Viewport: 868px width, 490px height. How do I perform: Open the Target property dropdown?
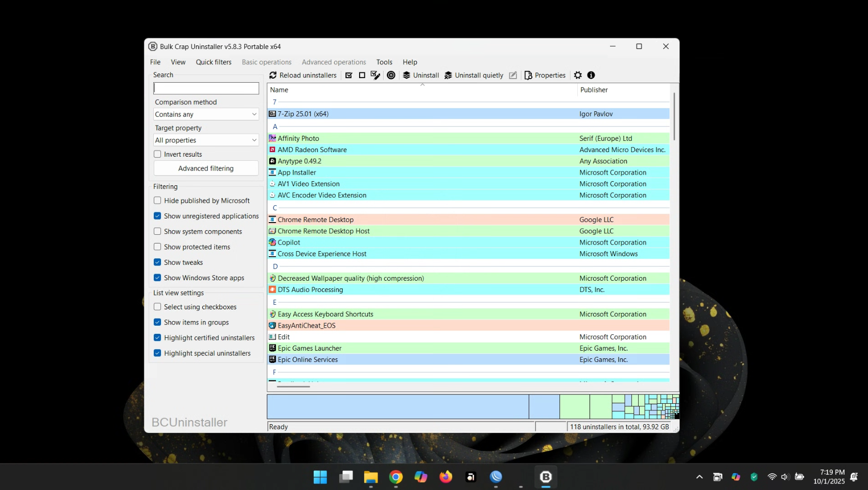[206, 140]
